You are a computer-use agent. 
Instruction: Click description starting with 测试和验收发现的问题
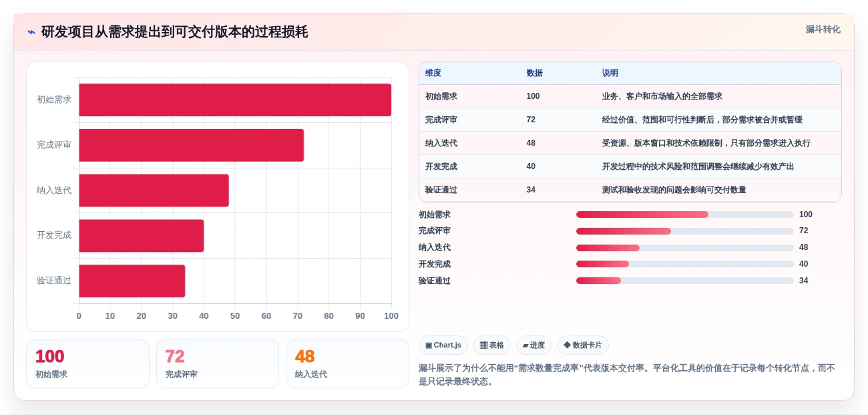point(674,190)
